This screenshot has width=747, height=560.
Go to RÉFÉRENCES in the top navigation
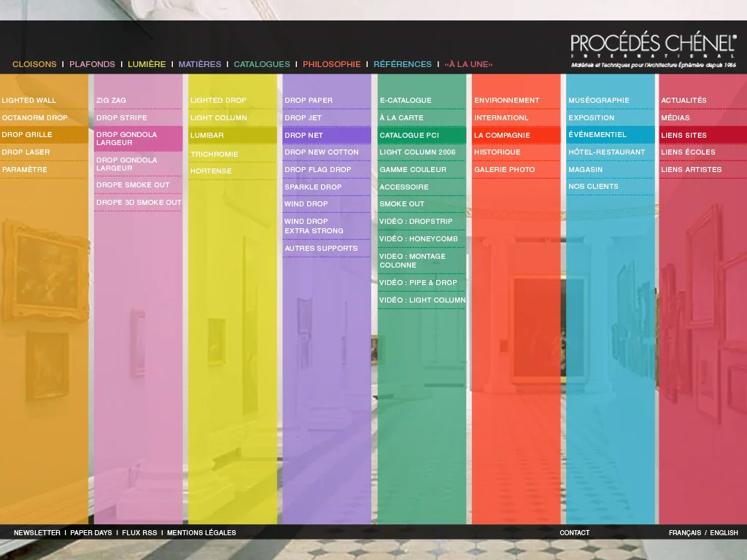click(x=403, y=64)
